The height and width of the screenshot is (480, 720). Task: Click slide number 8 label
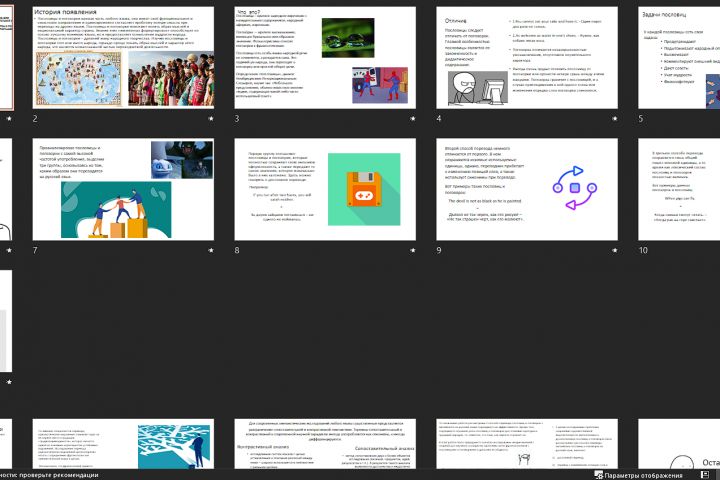point(237,250)
